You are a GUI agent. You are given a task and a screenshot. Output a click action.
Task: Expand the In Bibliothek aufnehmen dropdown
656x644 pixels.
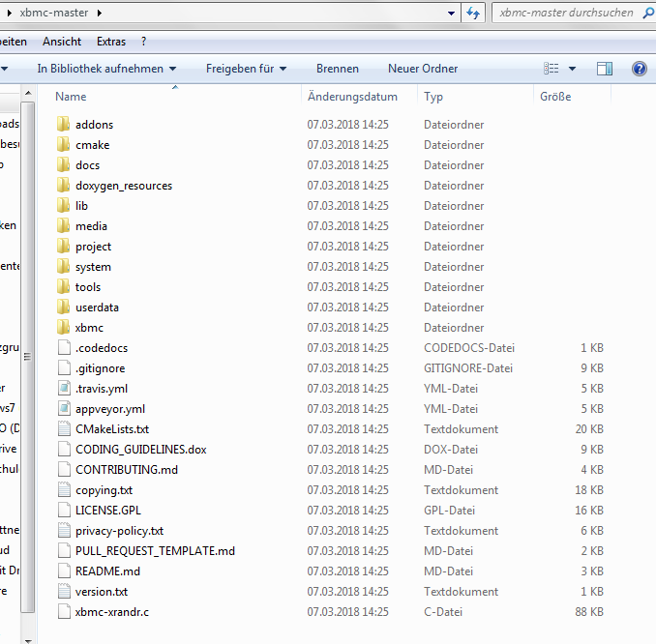click(173, 69)
